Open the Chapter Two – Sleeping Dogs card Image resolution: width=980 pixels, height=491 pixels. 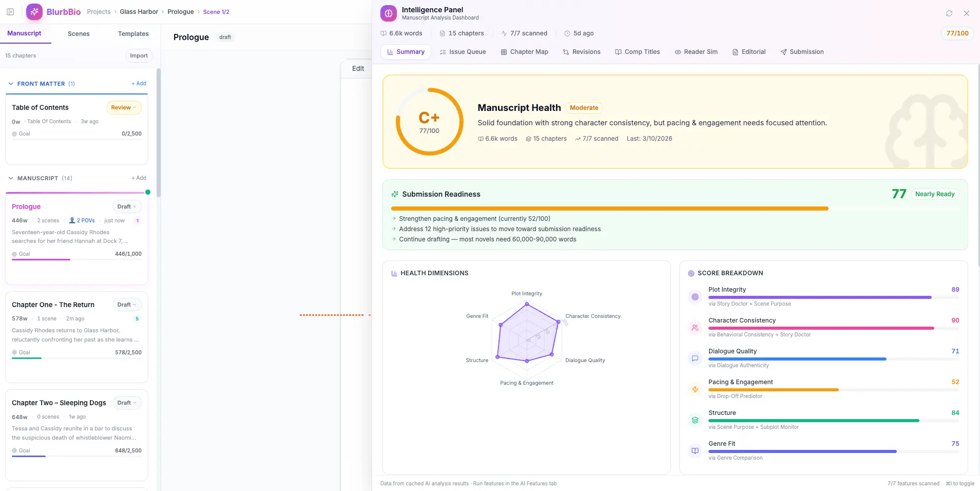pos(76,437)
